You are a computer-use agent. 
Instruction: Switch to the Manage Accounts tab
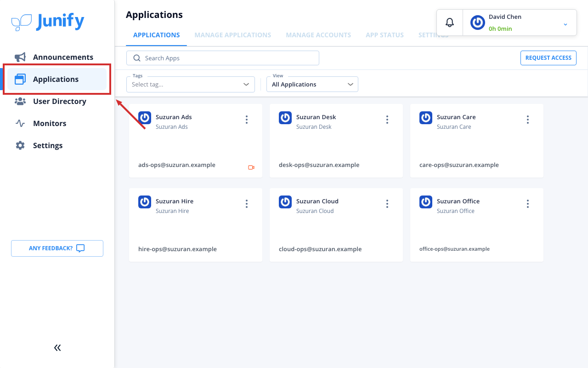(318, 35)
